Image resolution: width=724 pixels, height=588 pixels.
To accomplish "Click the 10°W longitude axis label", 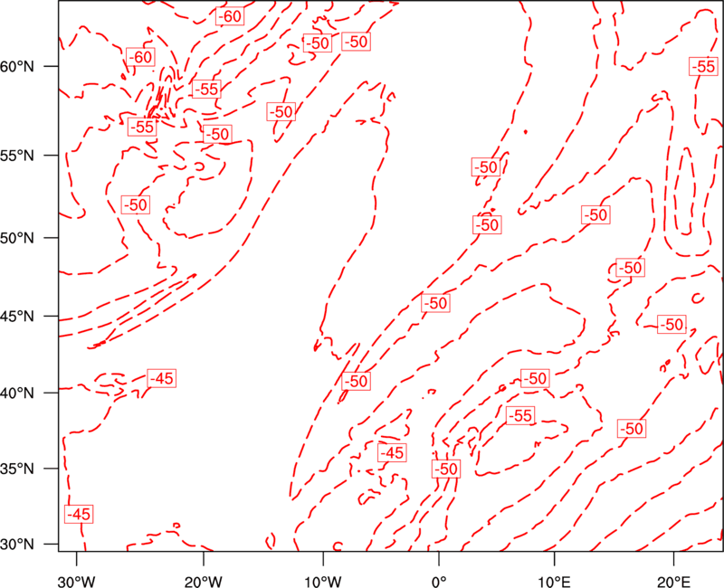I will pyautogui.click(x=323, y=581).
